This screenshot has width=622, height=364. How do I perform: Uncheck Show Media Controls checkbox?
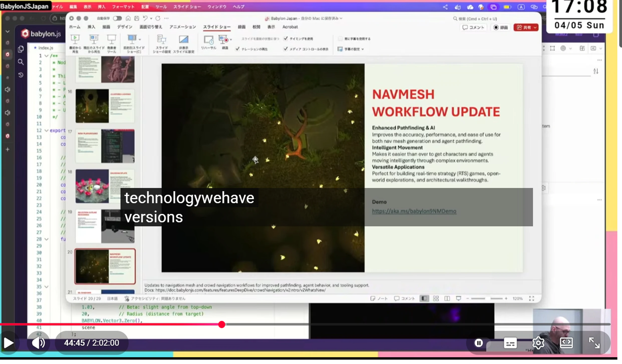286,49
